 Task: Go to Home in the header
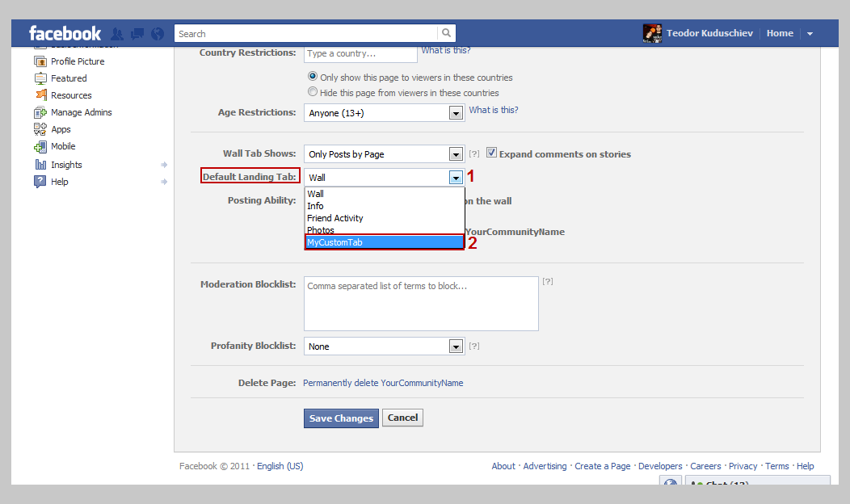780,34
